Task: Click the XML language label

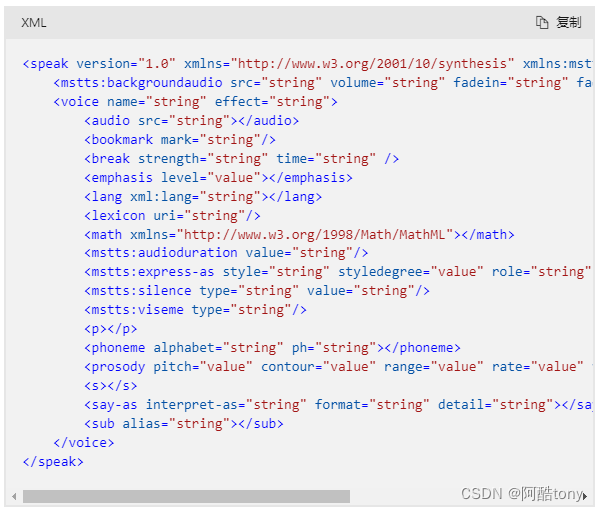Action: click(34, 23)
